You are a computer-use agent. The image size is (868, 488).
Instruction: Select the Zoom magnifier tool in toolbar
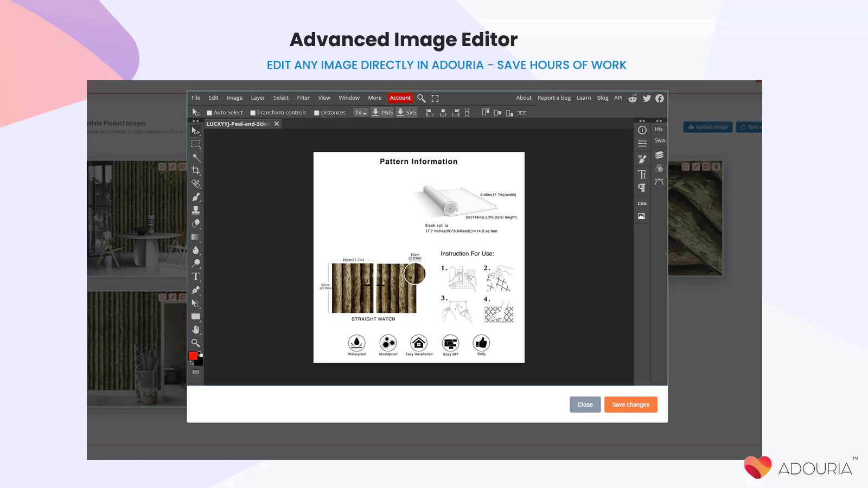(x=196, y=343)
